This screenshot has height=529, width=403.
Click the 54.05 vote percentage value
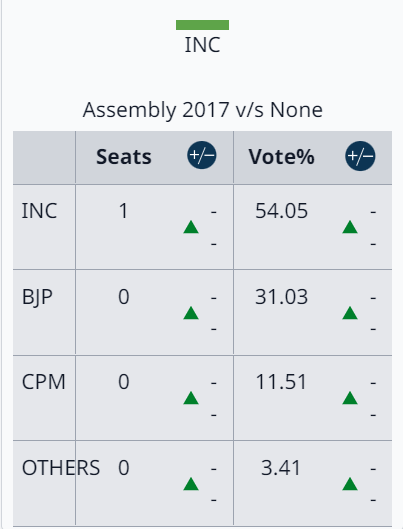click(x=281, y=211)
